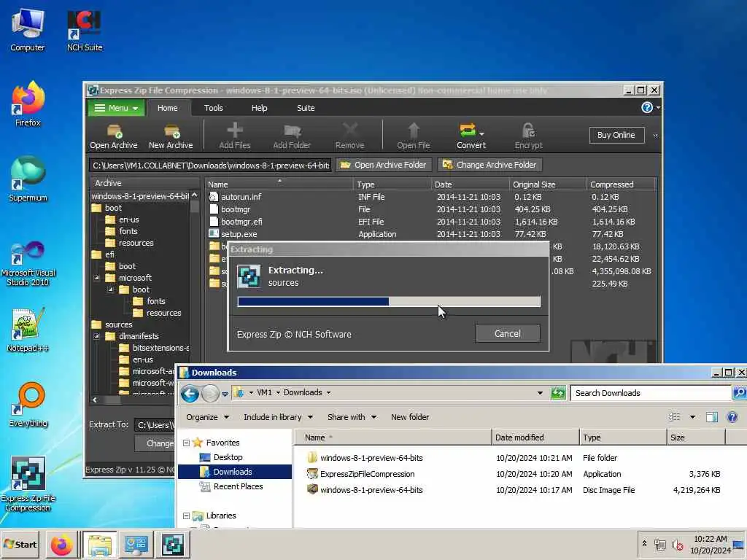Image resolution: width=747 pixels, height=560 pixels.
Task: Click the Back button in Downloads window
Action: [x=190, y=393]
